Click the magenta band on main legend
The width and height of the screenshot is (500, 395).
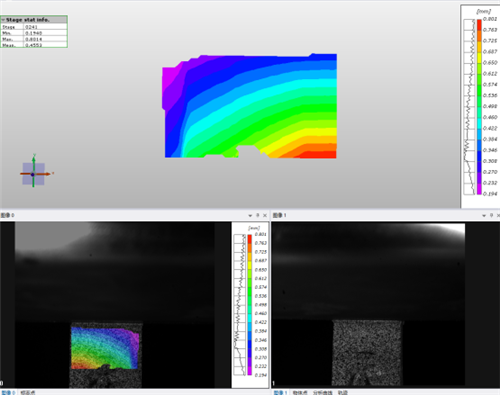point(479,189)
